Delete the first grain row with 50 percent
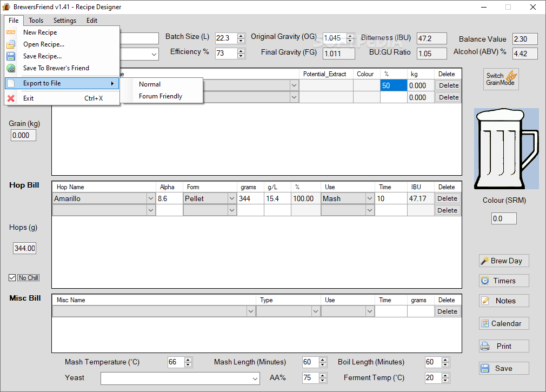Viewport: 546px width, 392px height. tap(448, 85)
